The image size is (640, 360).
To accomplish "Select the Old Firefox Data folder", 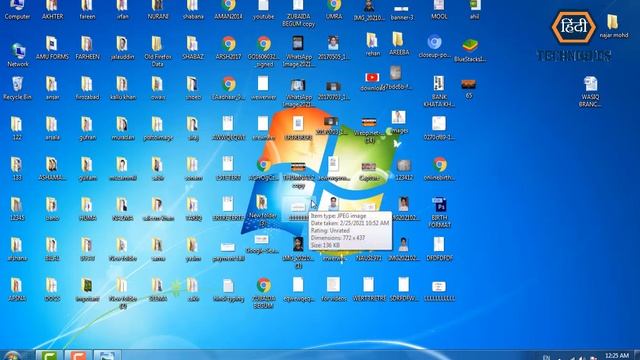I will [158, 51].
